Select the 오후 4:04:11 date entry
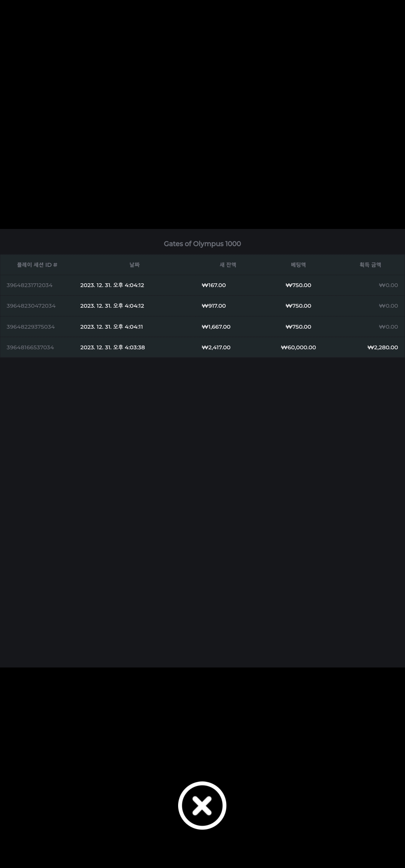This screenshot has height=868, width=405. click(111, 327)
